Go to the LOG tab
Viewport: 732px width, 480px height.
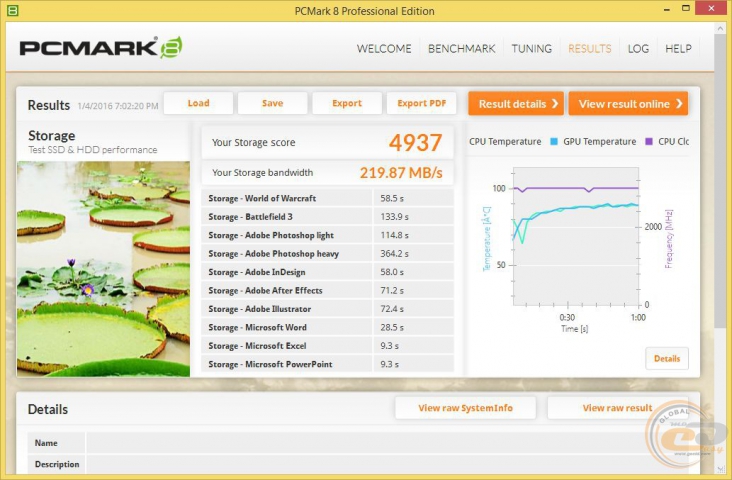638,49
